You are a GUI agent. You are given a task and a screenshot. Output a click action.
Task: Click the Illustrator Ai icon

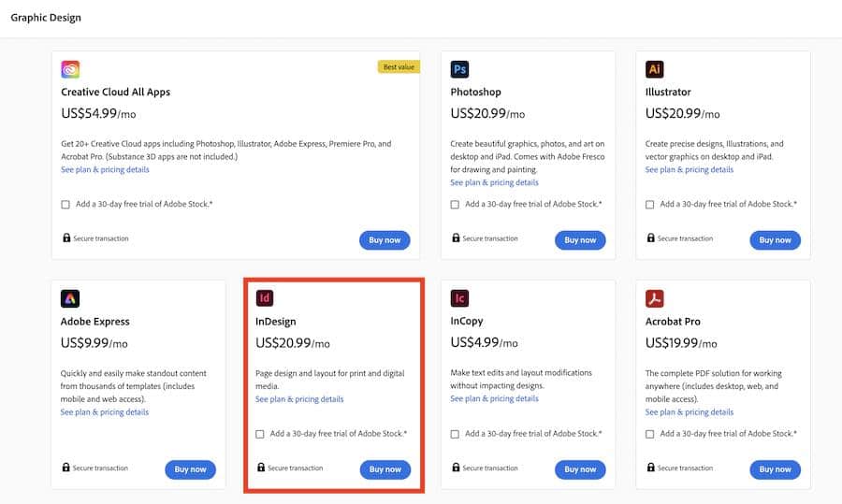click(x=655, y=69)
